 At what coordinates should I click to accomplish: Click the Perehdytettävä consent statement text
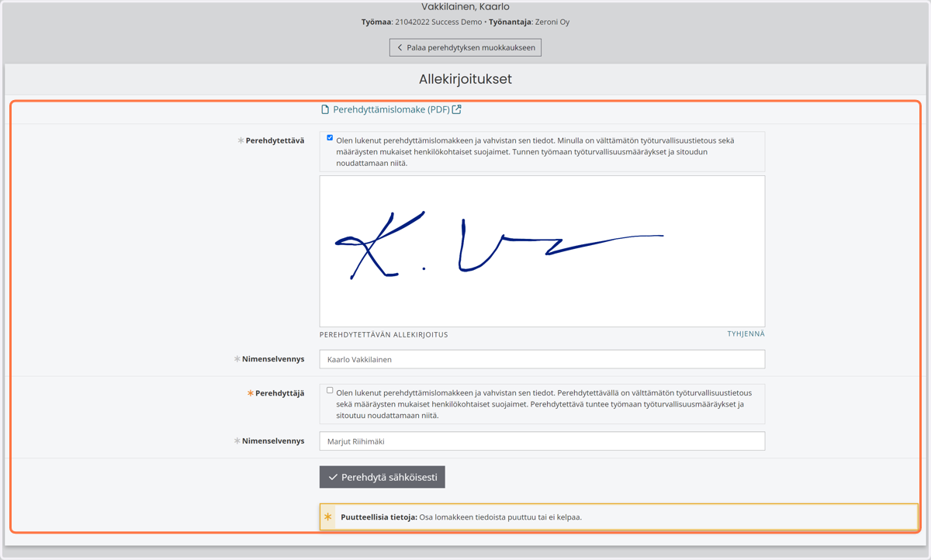click(x=535, y=151)
